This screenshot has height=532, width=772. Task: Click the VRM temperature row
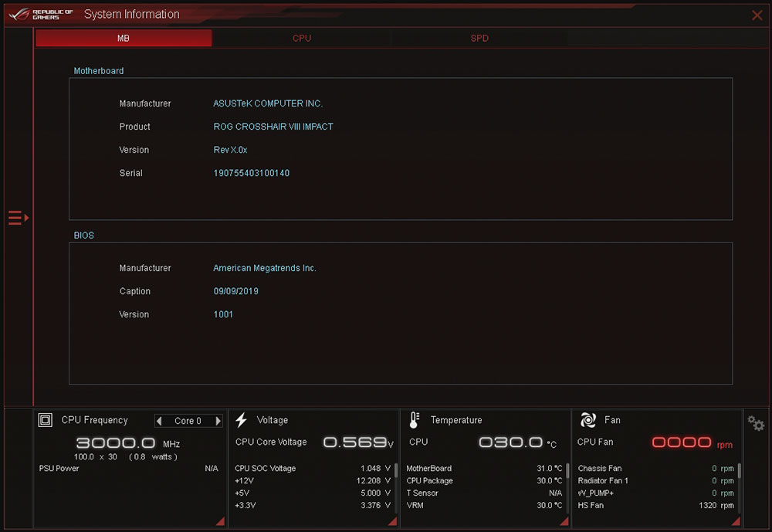click(x=485, y=506)
